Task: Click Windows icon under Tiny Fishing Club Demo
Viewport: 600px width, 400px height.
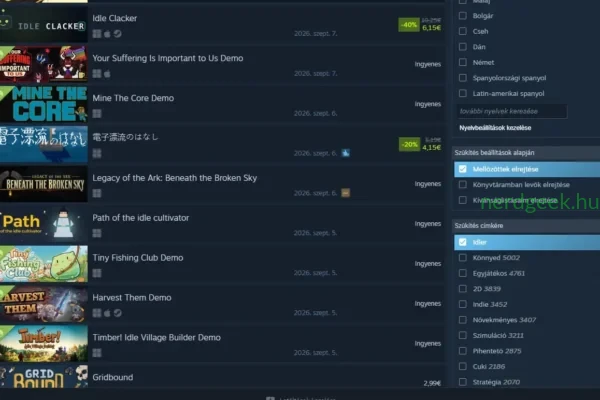Action: tap(97, 273)
